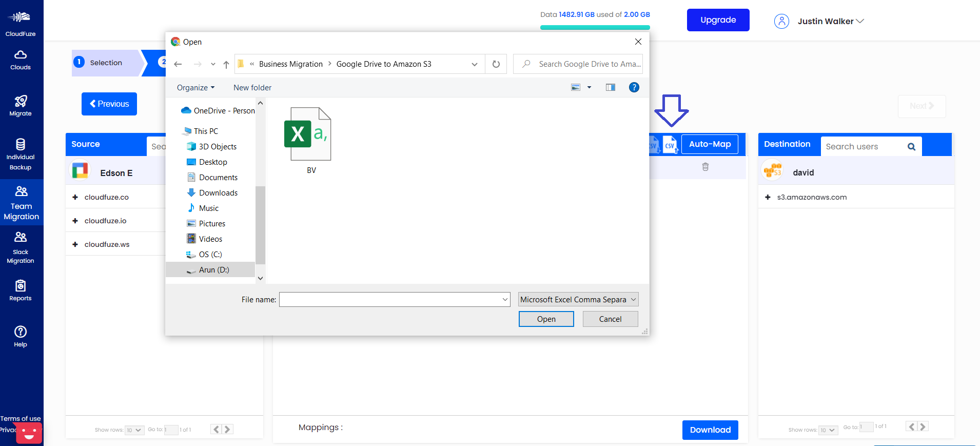Select Team Migration in the sidebar
This screenshot has width=980, height=446.
click(x=22, y=203)
